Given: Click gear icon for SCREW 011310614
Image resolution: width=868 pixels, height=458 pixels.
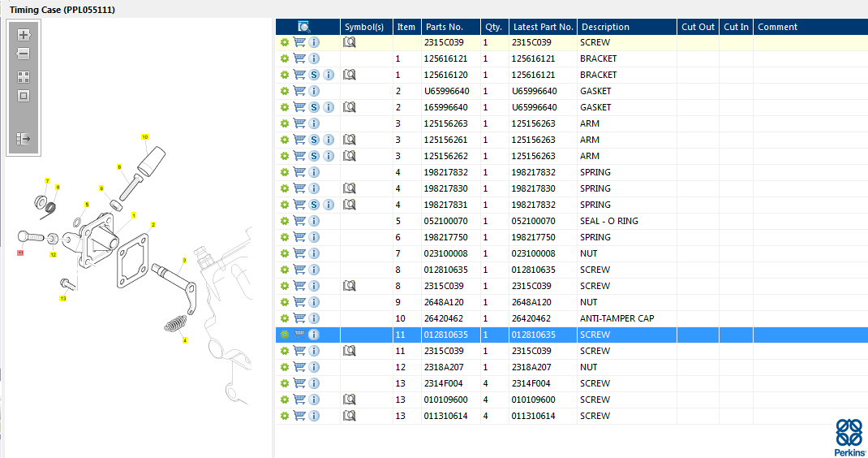Looking at the screenshot, I should pos(285,416).
